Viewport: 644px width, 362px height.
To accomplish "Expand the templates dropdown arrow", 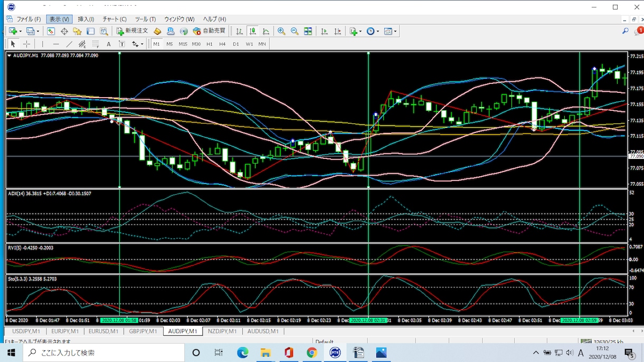I will (x=395, y=32).
